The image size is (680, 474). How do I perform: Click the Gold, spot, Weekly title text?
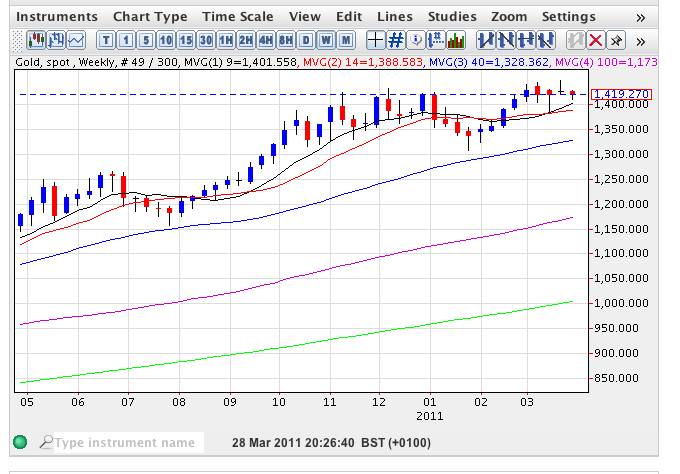click(66, 62)
